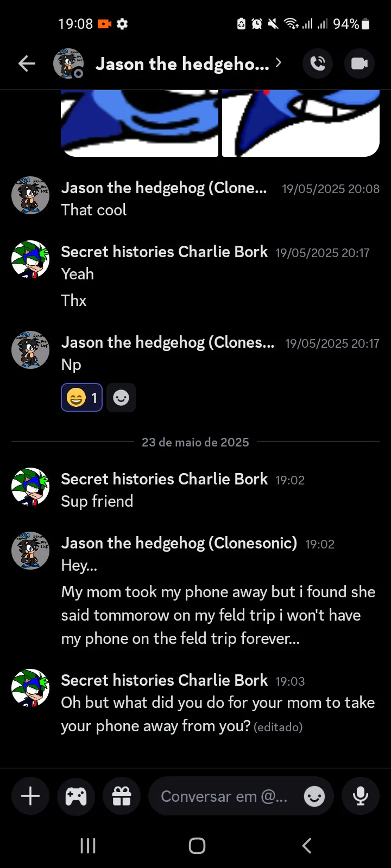Open the plus attachment menu
The image size is (391, 868).
[30, 796]
